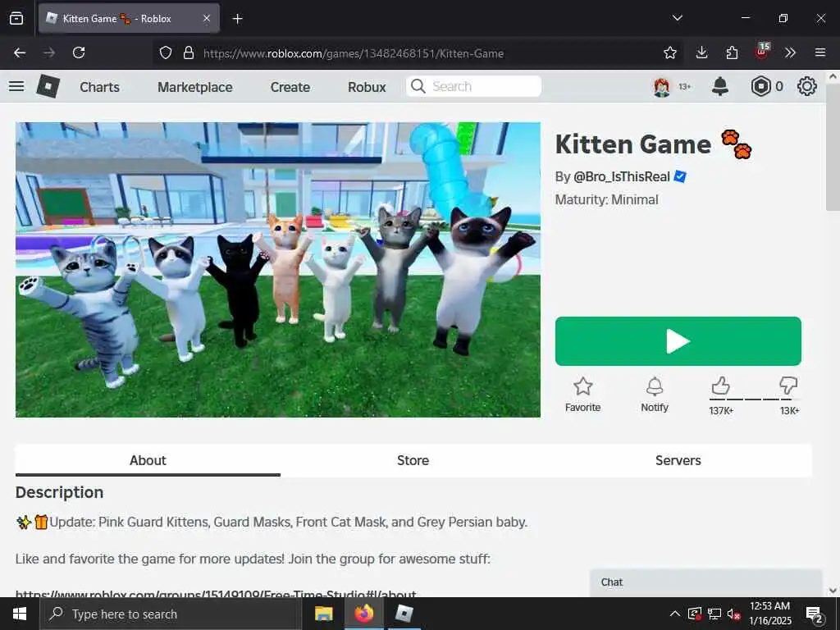This screenshot has width=840, height=630.
Task: Open the user avatar profile icon
Action: click(x=662, y=86)
